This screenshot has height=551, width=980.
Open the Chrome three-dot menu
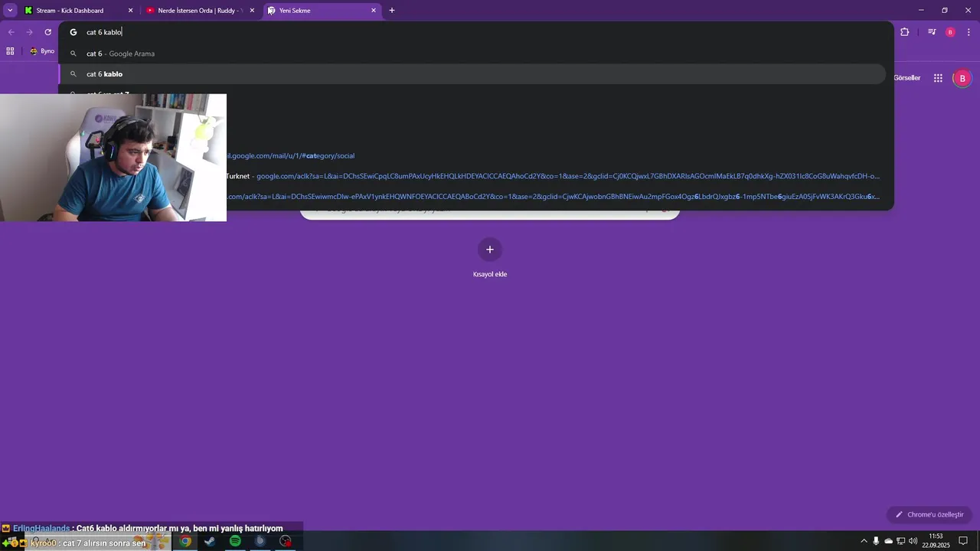coord(969,32)
